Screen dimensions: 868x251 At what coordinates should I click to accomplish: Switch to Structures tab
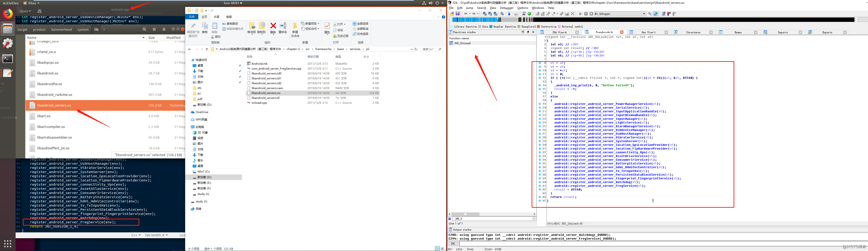(x=693, y=32)
